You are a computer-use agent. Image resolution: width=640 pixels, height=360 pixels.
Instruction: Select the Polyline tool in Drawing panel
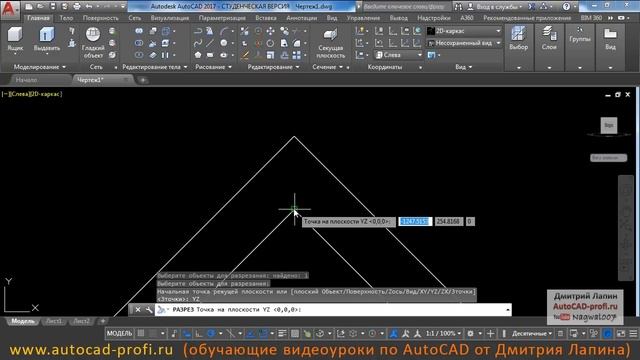198,31
